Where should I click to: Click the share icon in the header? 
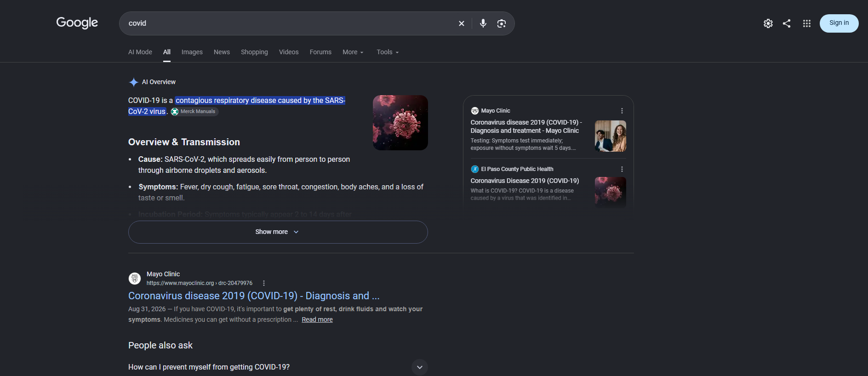[787, 23]
